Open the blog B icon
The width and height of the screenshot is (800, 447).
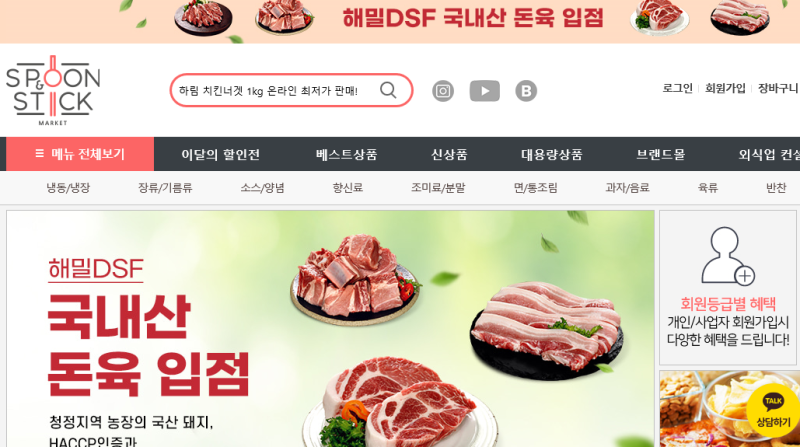click(x=526, y=91)
